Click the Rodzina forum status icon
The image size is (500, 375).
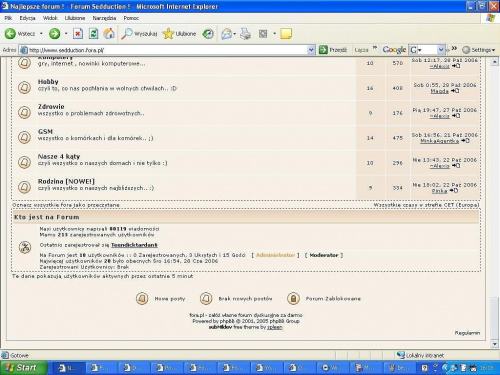point(24,187)
